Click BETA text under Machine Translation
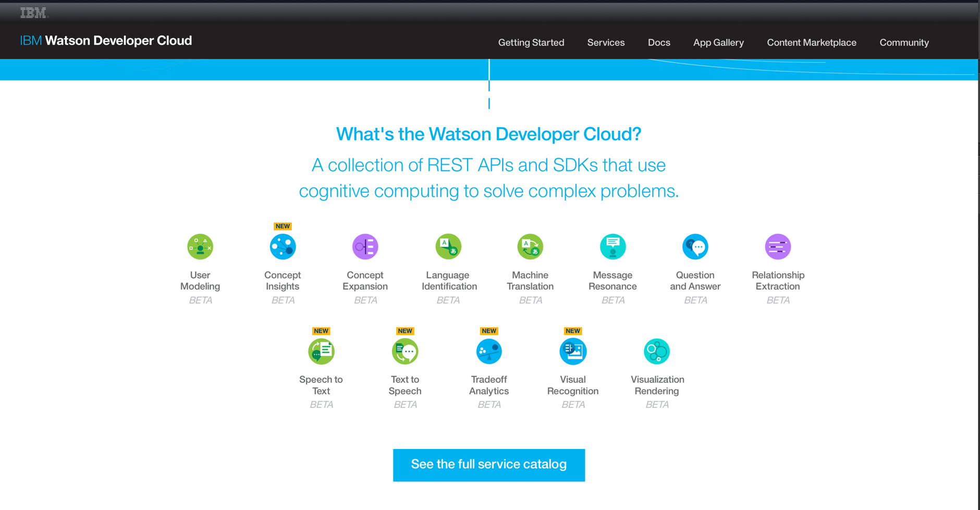Viewport: 980px width, 510px height. [530, 301]
